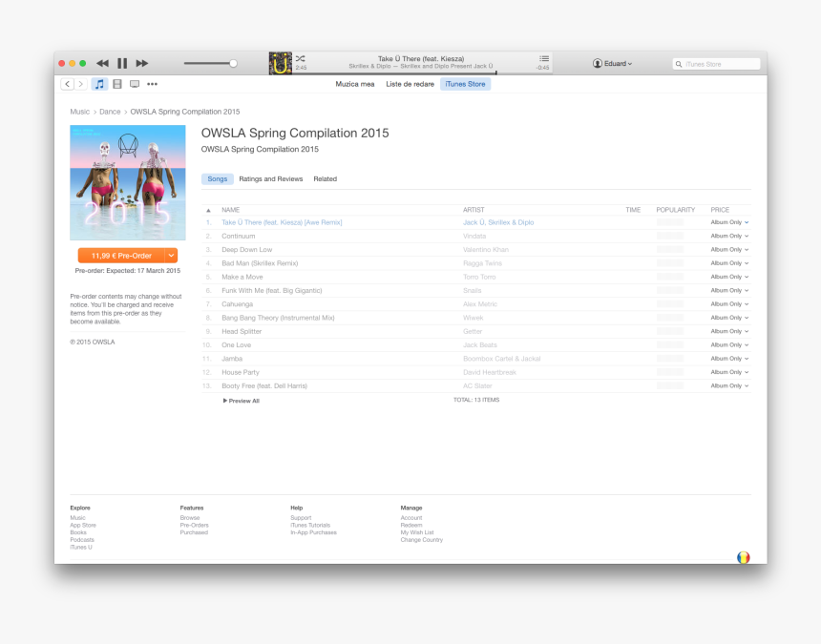Viewport: 821px width, 644px height.
Task: Select the Music library icon
Action: (99, 84)
